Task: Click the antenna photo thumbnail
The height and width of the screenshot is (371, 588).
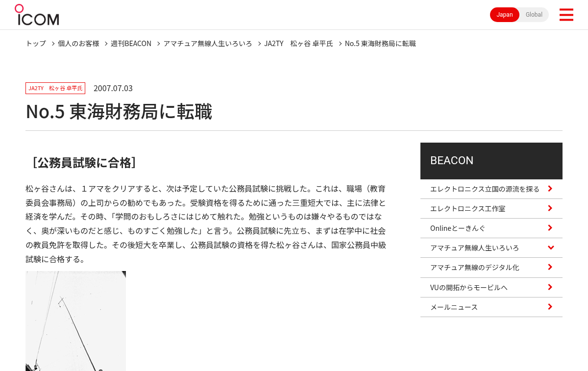Action: pos(75,321)
